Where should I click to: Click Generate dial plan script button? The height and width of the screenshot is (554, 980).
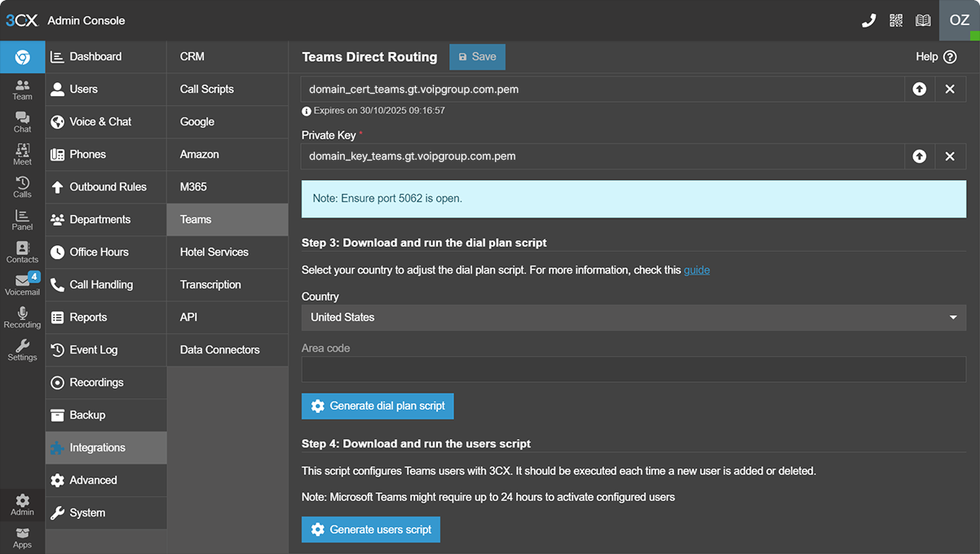(x=377, y=406)
